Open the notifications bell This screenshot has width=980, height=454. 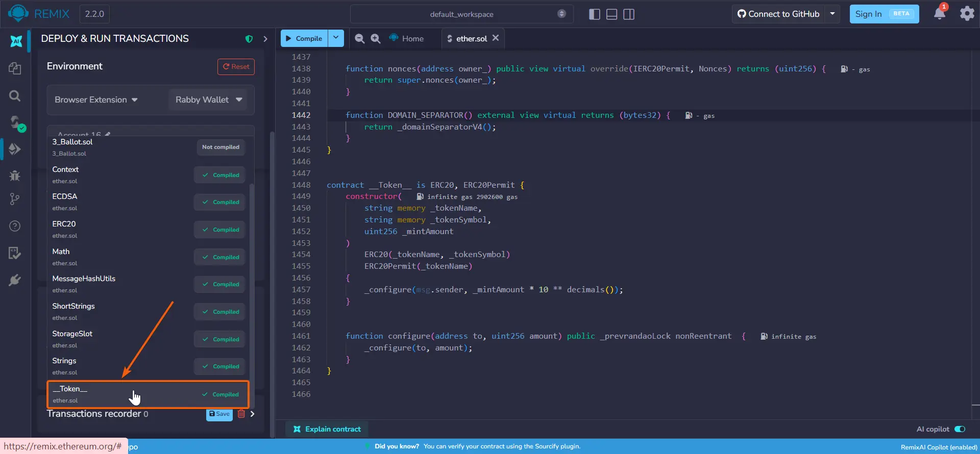(x=940, y=13)
